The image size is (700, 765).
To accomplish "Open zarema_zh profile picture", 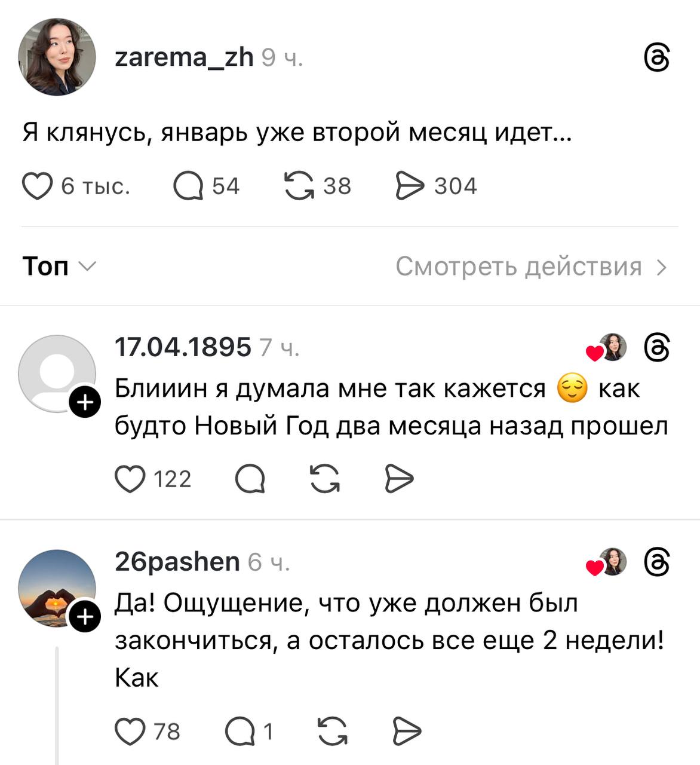I will [x=57, y=57].
